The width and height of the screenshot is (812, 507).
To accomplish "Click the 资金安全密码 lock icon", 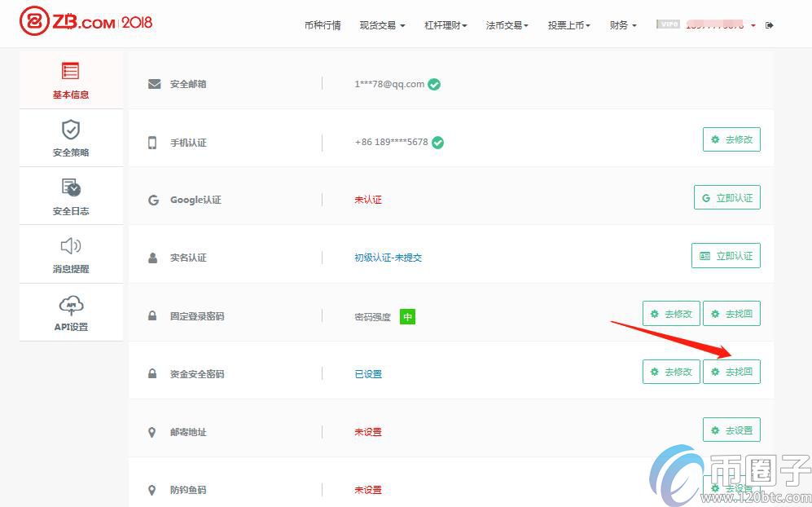I will click(152, 373).
